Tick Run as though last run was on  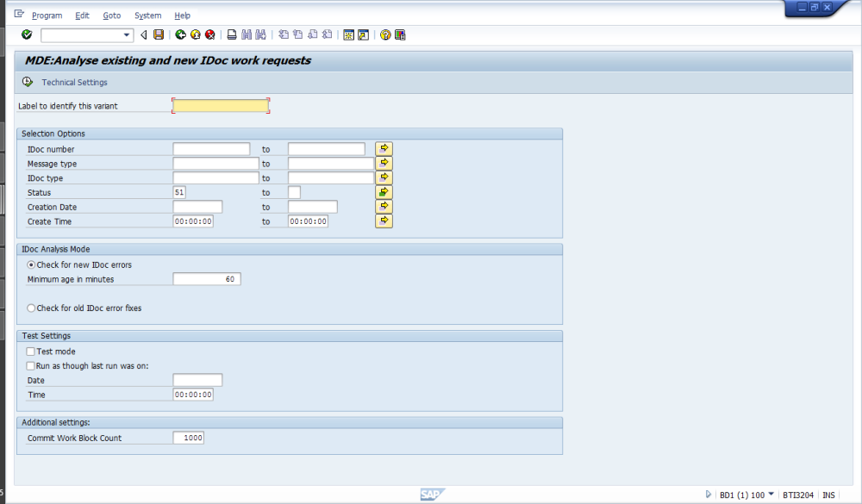click(x=31, y=366)
